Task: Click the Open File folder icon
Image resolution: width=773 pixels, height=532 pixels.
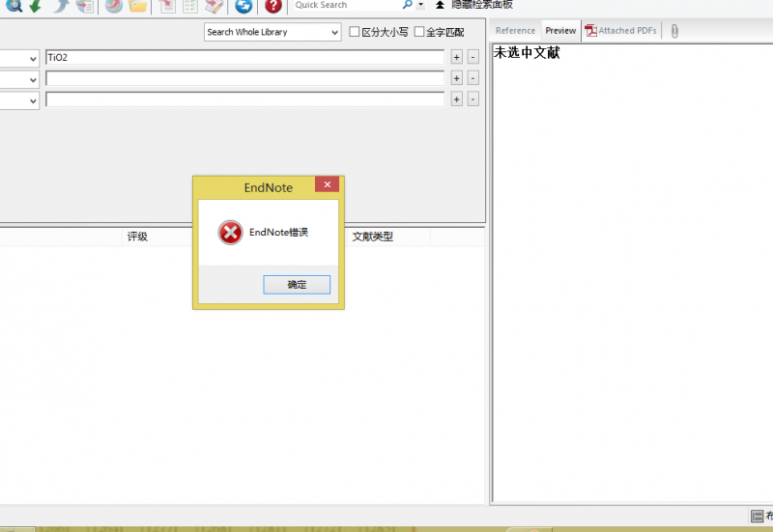Action: (138, 6)
